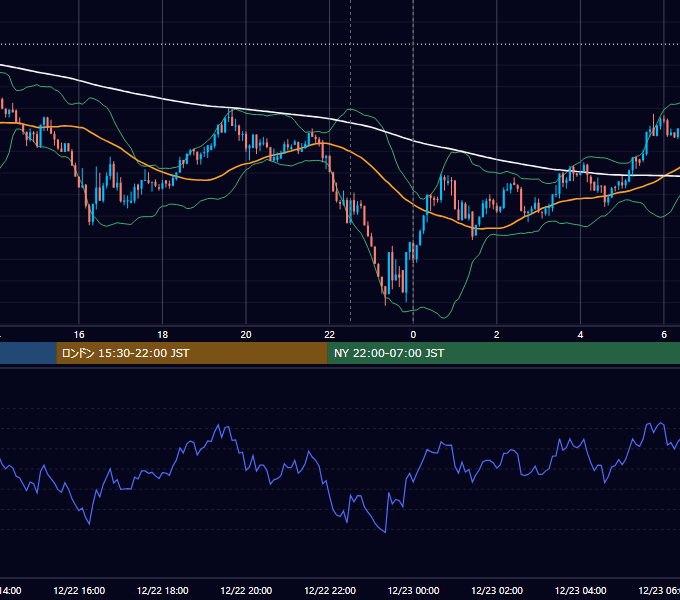Click the 12/22 22:00 time label

pyautogui.click(x=330, y=590)
